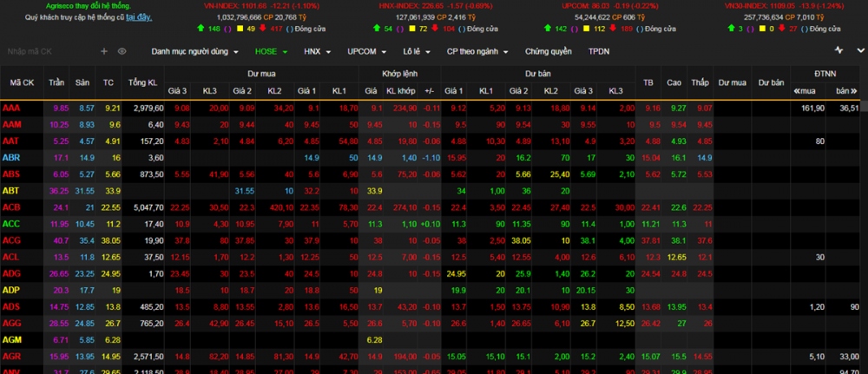Viewport: 868px width, 374px height.
Task: Select stock symbol ABS
Action: [x=11, y=174]
